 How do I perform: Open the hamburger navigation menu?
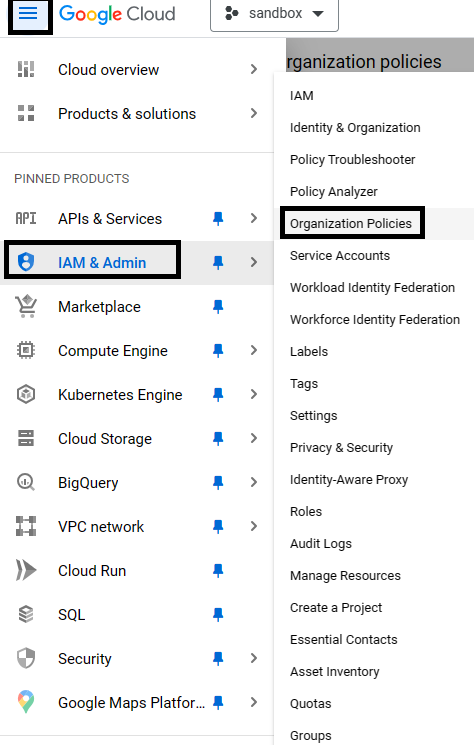pyautogui.click(x=28, y=14)
